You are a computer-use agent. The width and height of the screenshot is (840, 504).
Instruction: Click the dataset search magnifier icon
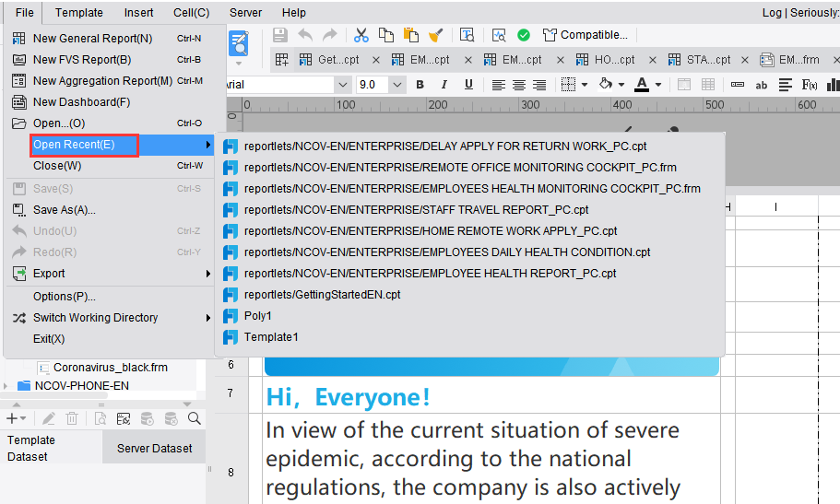[x=195, y=418]
